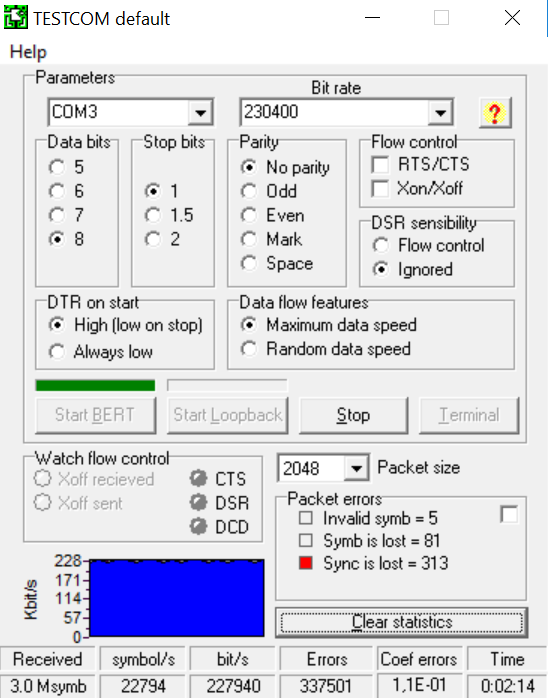Choose Random data speed option
This screenshot has height=698, width=548.
pyautogui.click(x=248, y=349)
